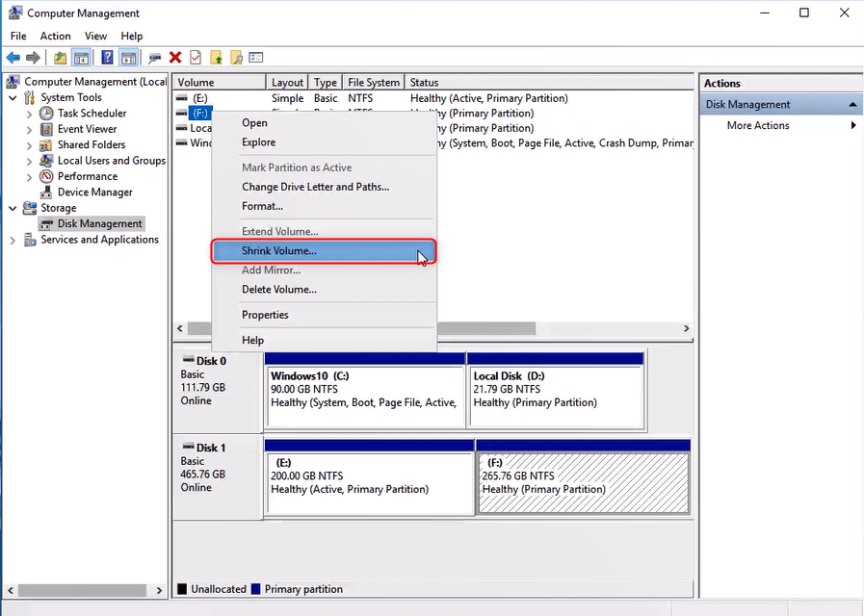The image size is (864, 616).
Task: Select Computer Management (Local) root node
Action: [94, 82]
